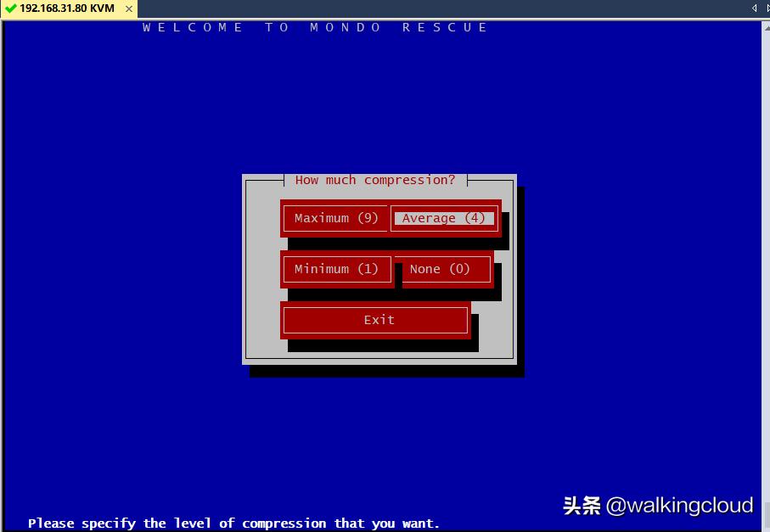The height and width of the screenshot is (532, 770).
Task: Click the 'How much compression?' dialog title
Action: click(374, 180)
